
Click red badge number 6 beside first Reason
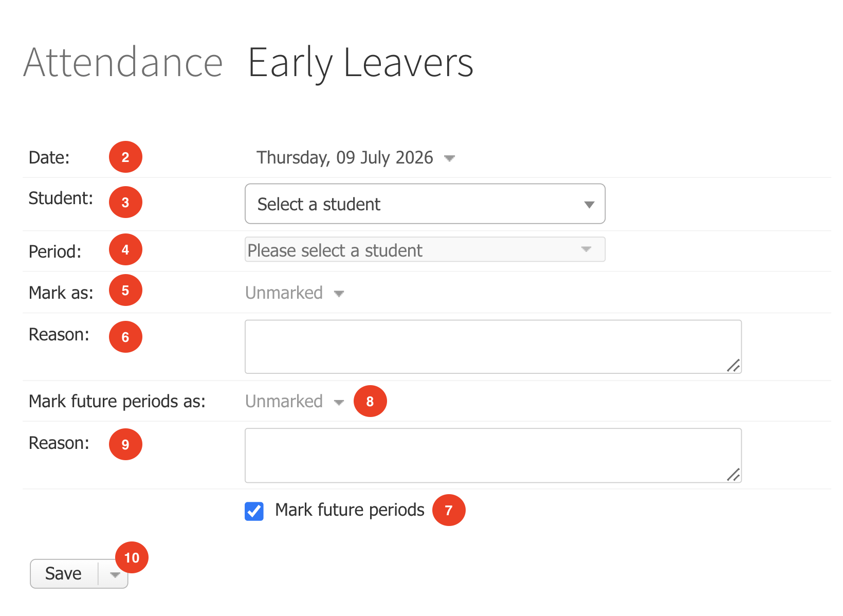tap(125, 337)
